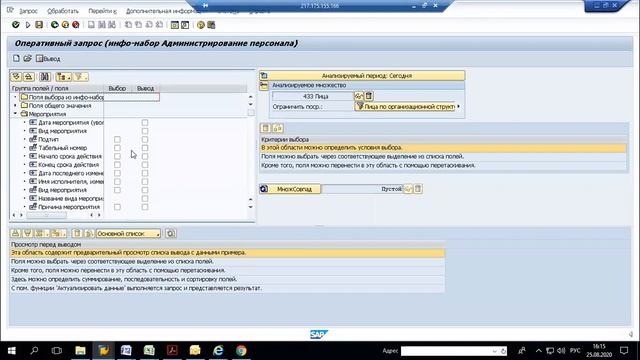Click the Customize local layout icon
The height and width of the screenshot is (360, 640).
[x=211, y=25]
